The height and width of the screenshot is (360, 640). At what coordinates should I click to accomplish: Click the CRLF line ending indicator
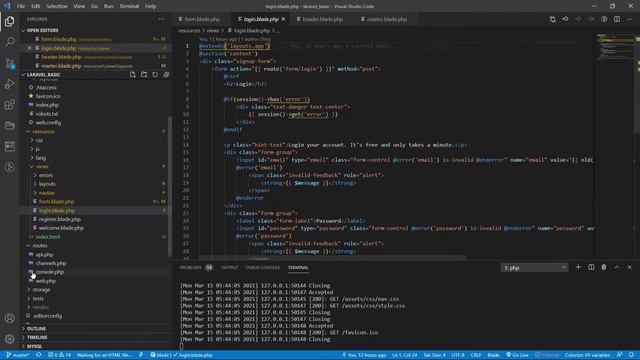(x=476, y=355)
